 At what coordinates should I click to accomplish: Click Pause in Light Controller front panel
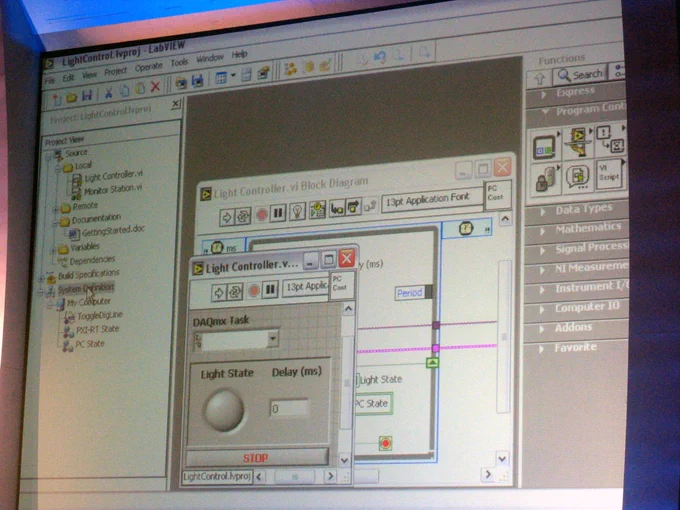[270, 289]
